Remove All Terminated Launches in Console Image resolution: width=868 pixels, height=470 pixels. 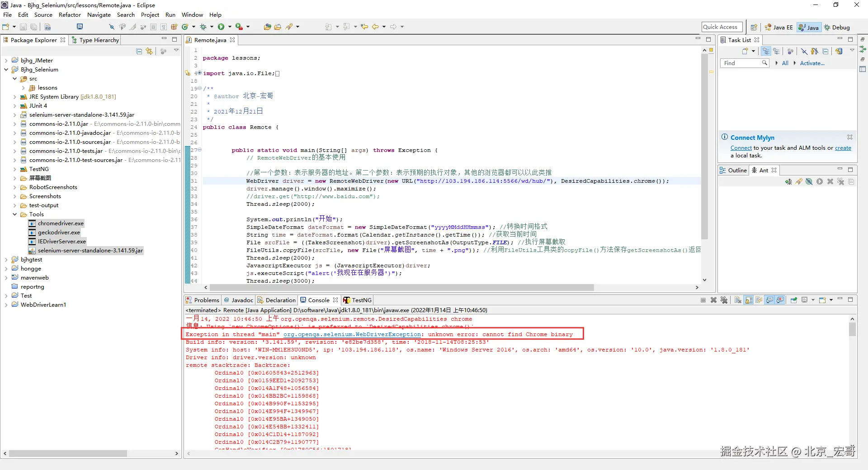724,300
